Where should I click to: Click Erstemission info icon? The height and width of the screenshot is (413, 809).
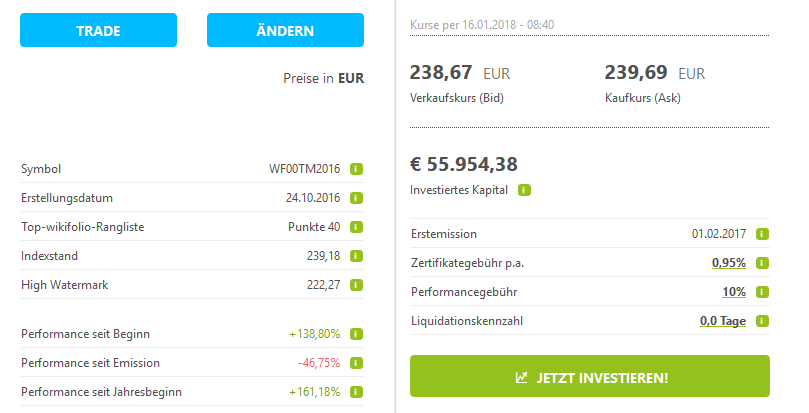coord(762,234)
